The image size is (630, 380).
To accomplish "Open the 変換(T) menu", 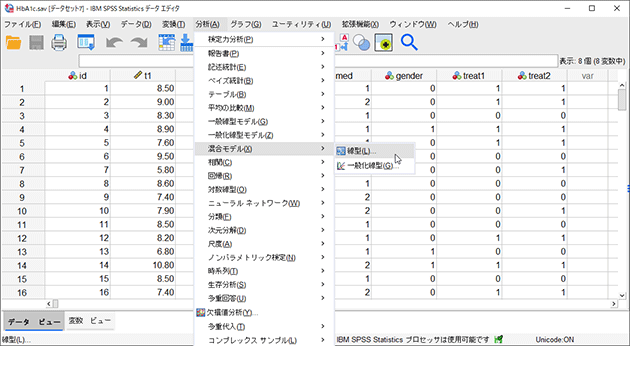I will pyautogui.click(x=174, y=25).
